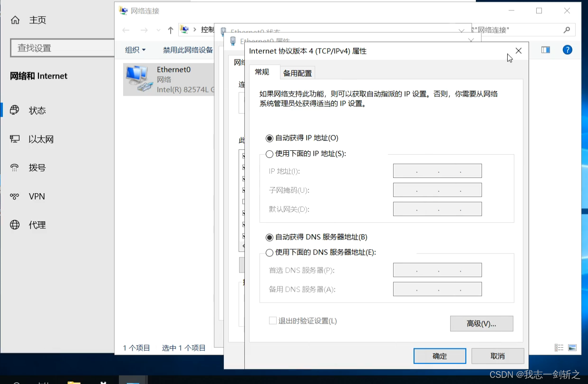Close Ethernet0 属性 dialog behind

coord(471,41)
